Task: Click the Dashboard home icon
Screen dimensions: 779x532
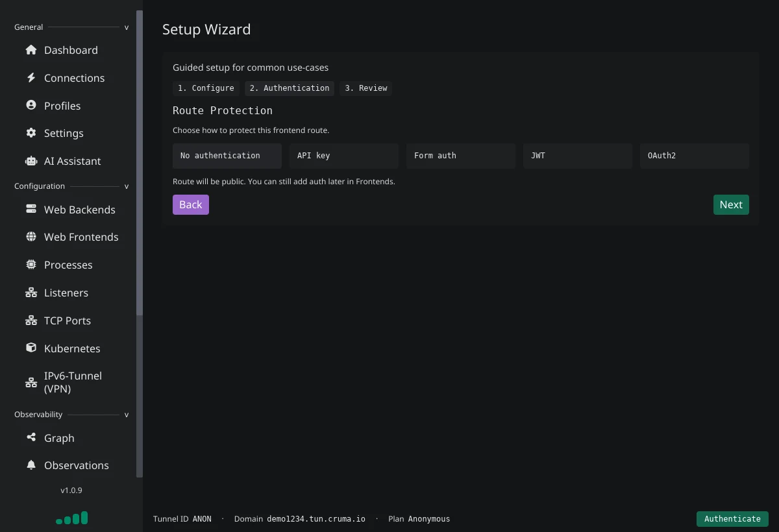Action: click(x=31, y=50)
